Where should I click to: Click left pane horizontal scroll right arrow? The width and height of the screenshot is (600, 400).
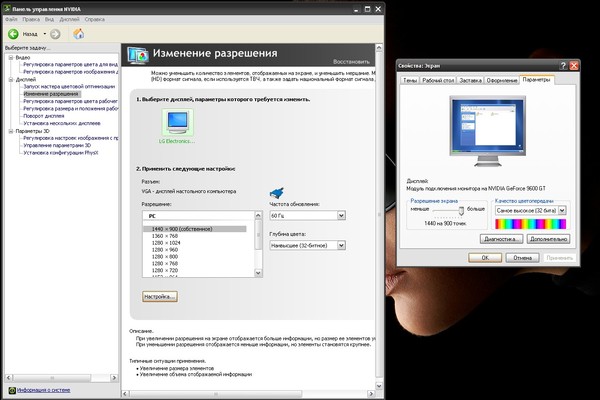click(114, 378)
